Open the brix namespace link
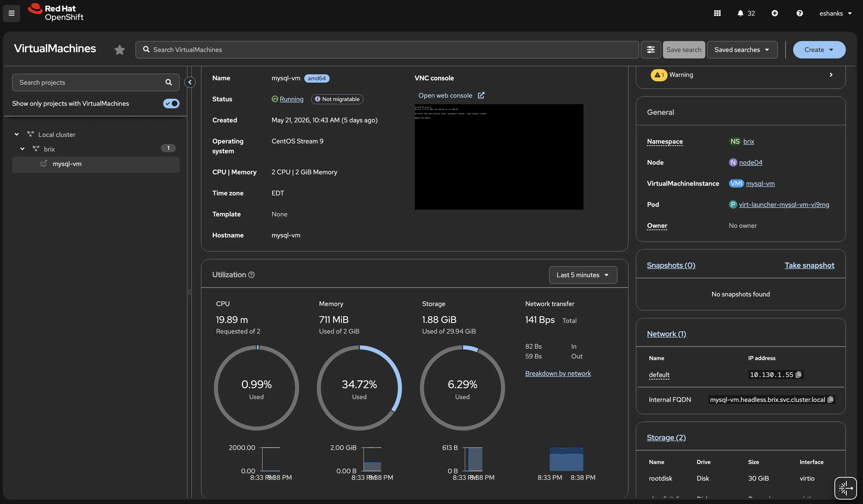863x504 pixels. point(749,141)
